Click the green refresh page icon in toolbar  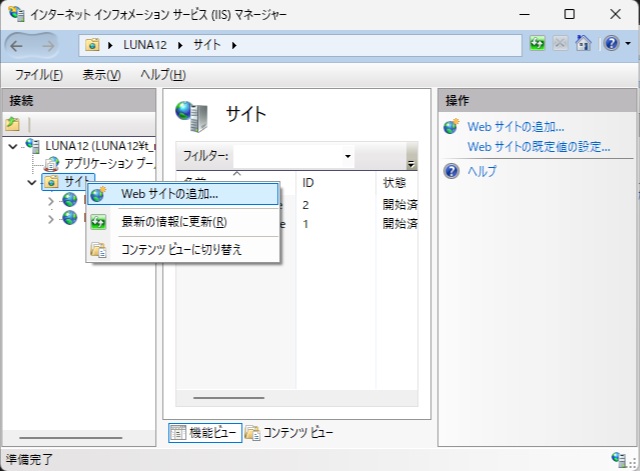(537, 43)
